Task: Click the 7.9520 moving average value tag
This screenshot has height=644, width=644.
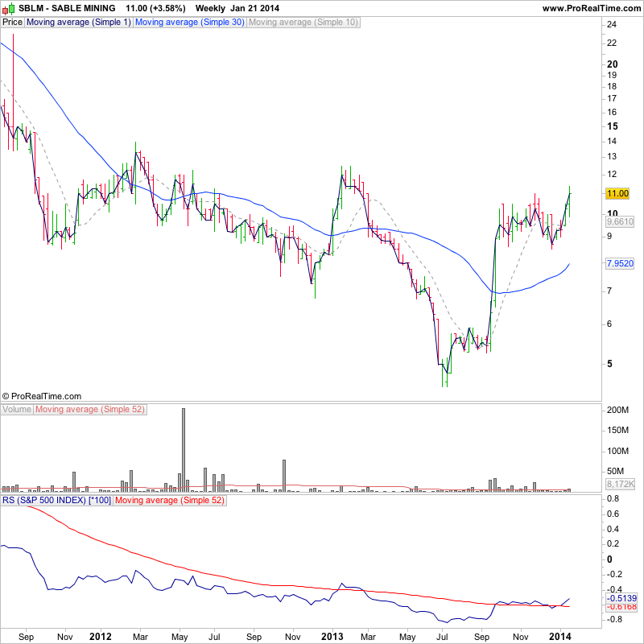Action: (620, 263)
